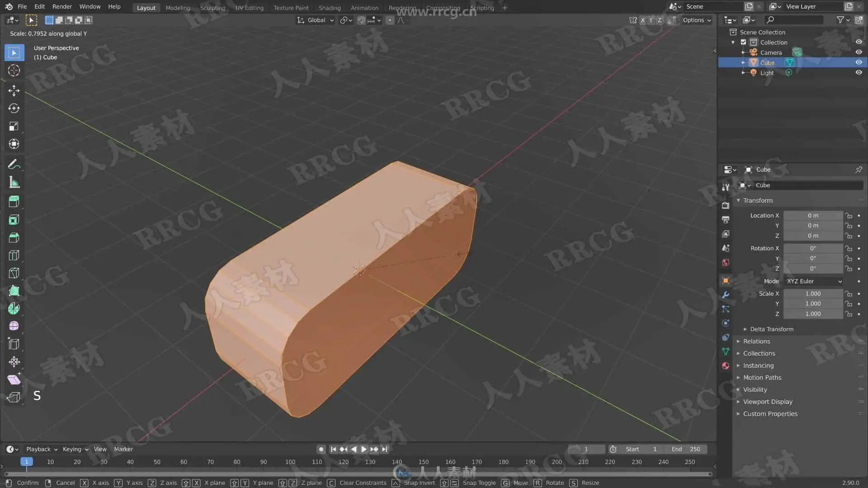Select the Move tool in toolbar

14,90
